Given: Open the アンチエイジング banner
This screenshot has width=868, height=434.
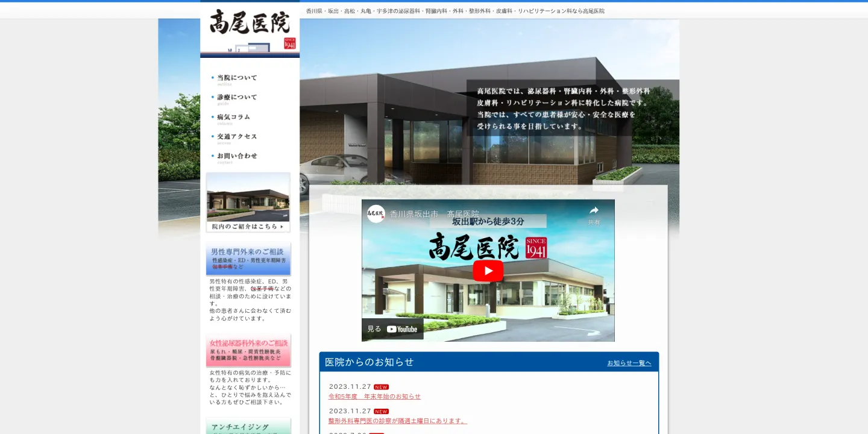Looking at the screenshot, I should (x=248, y=426).
